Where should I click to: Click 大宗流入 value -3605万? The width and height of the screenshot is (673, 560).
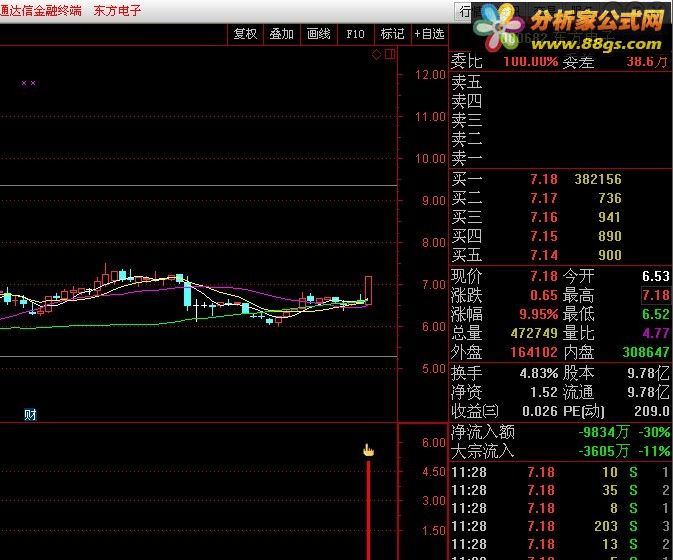(604, 451)
